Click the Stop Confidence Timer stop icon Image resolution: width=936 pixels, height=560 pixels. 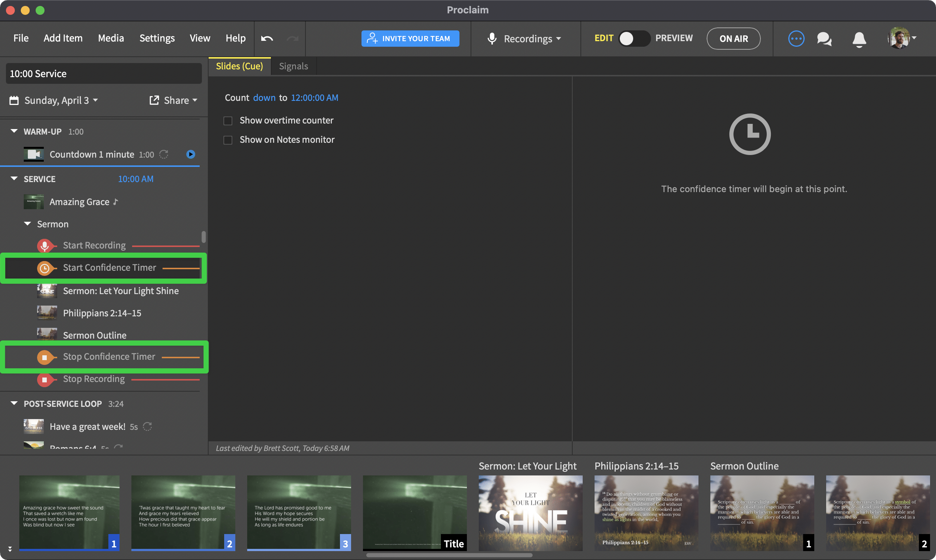(x=45, y=358)
